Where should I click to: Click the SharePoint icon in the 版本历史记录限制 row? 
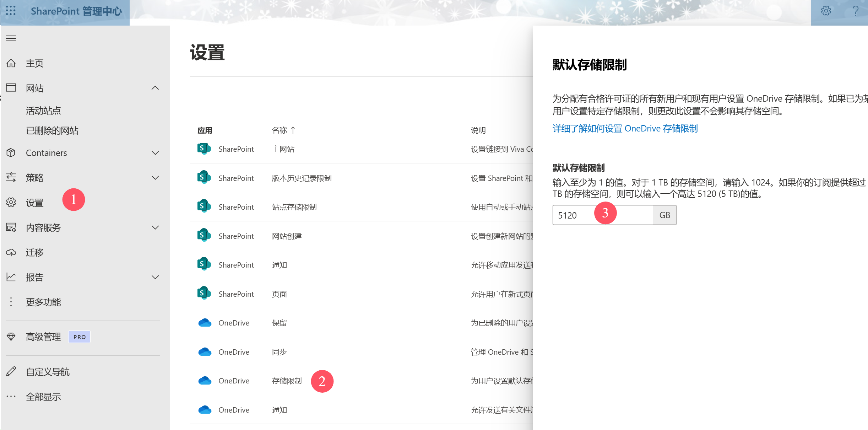point(204,177)
